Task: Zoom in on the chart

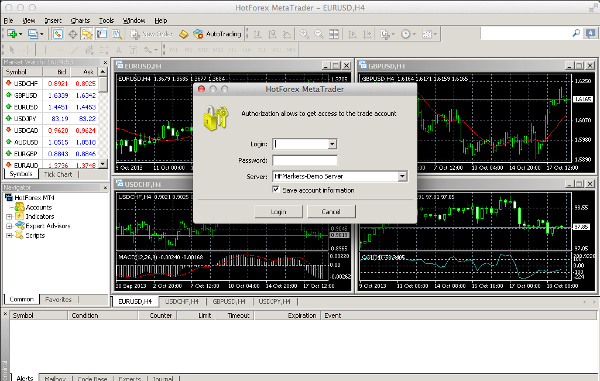Action: pos(304,34)
